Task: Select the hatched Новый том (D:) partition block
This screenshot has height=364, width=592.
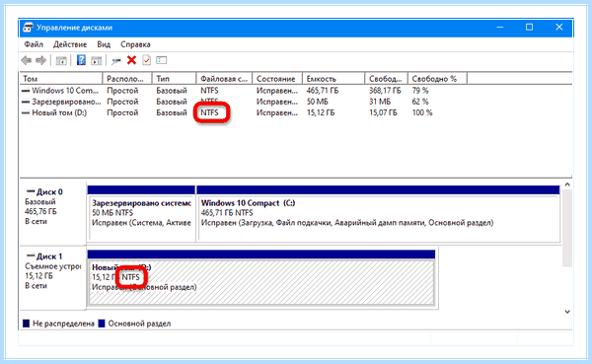Action: click(x=261, y=277)
